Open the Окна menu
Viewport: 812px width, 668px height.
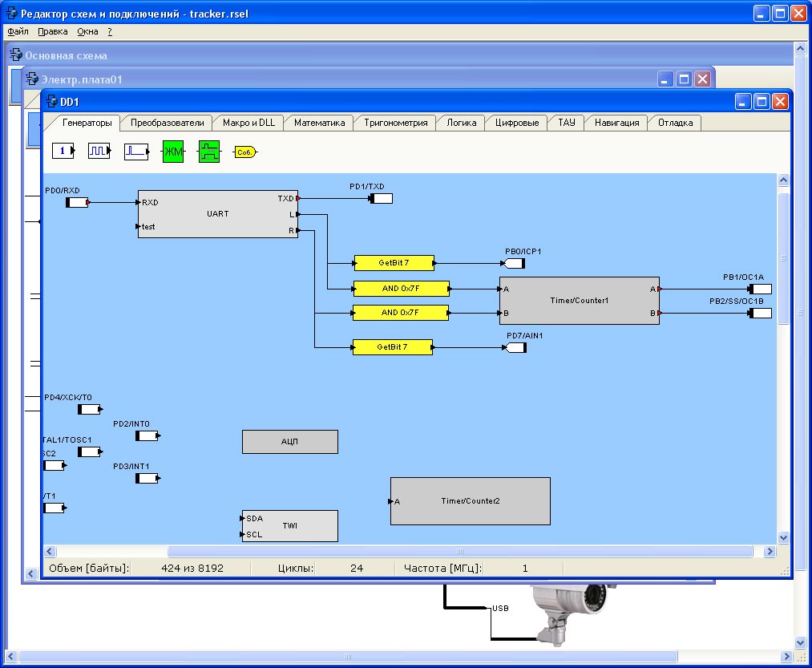87,31
